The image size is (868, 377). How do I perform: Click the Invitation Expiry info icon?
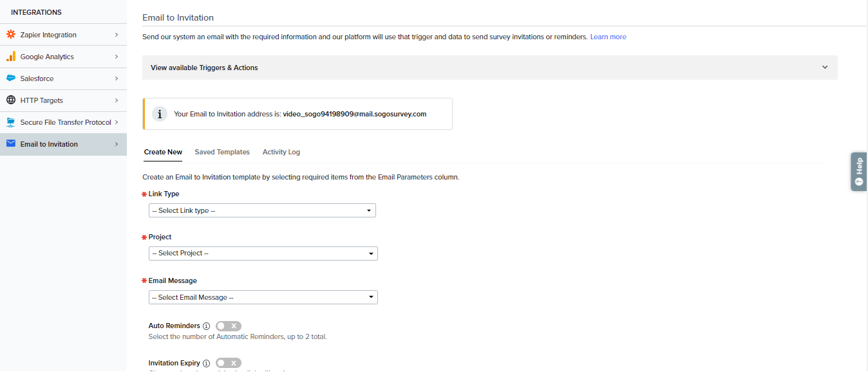pos(206,363)
